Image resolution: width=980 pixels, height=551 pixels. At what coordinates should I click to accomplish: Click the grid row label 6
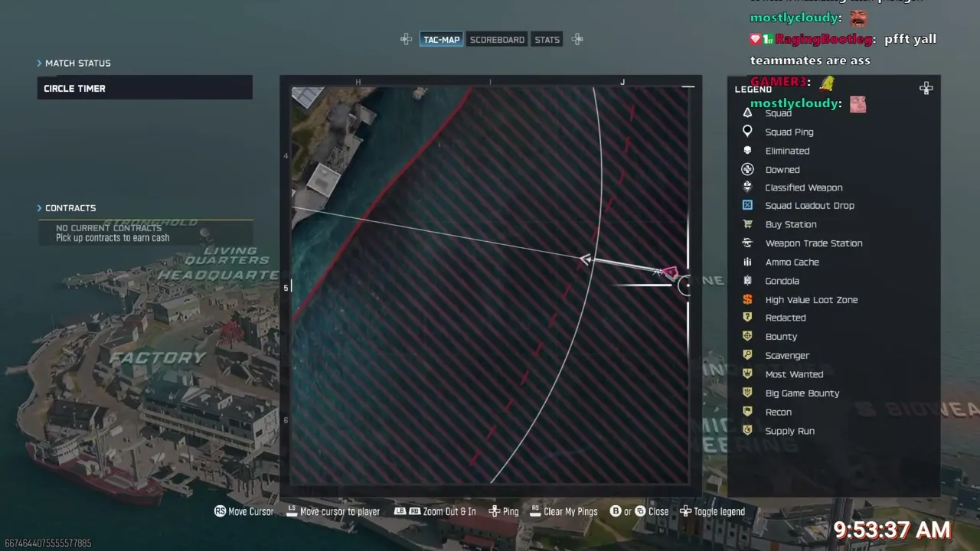[286, 420]
